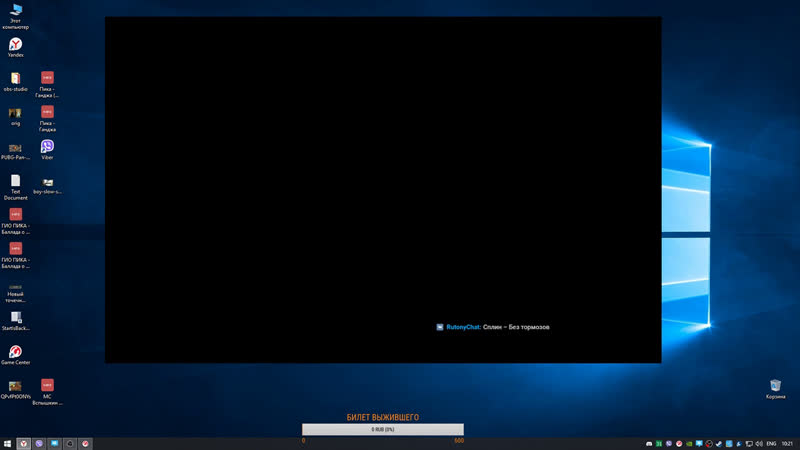Select the Text Document file icon
Viewport: 800px width, 450px height.
click(15, 187)
